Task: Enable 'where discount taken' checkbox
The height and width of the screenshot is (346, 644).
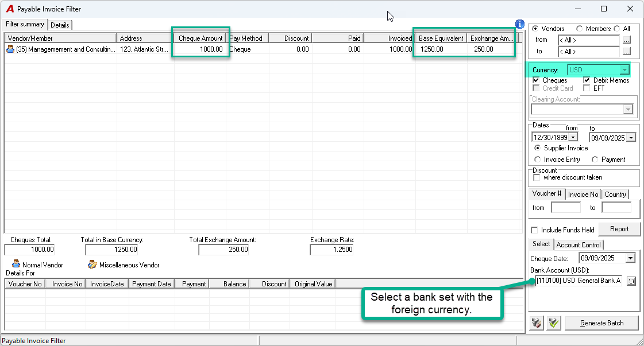Action: (537, 177)
